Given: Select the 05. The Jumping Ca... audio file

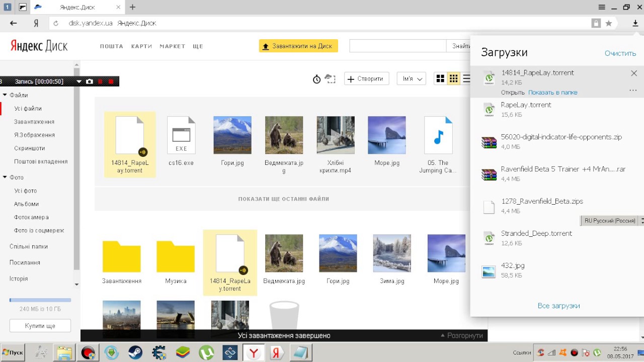Looking at the screenshot, I should pos(438,135).
